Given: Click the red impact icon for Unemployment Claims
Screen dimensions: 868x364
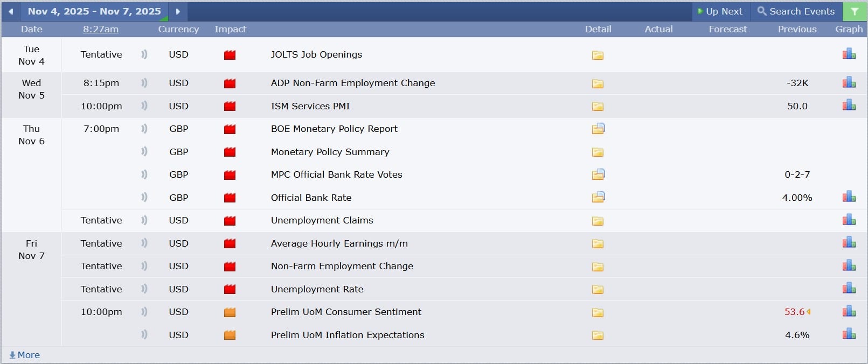Looking at the screenshot, I should (230, 220).
